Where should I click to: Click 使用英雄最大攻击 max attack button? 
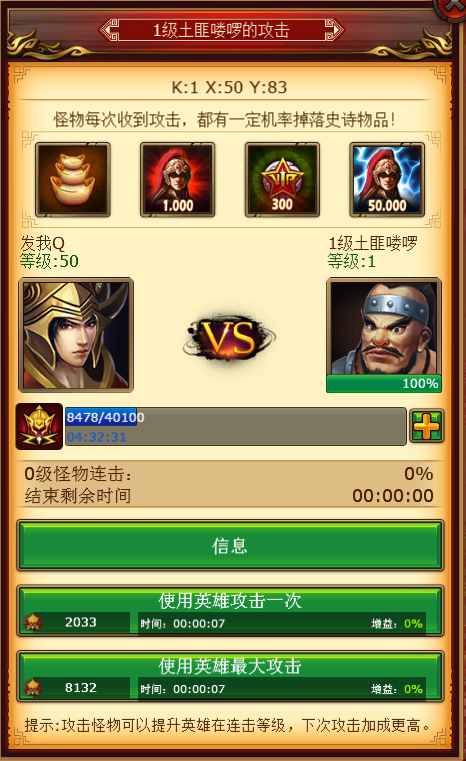230,677
